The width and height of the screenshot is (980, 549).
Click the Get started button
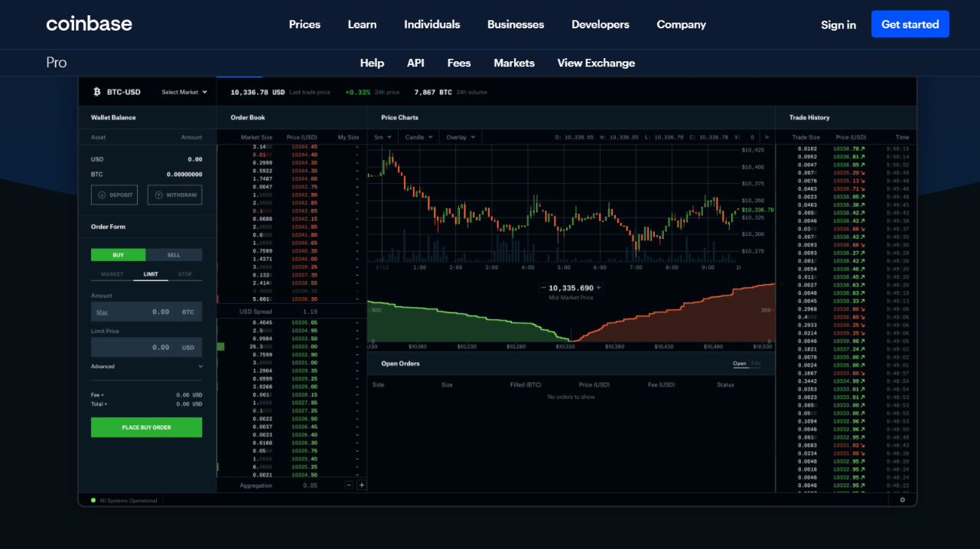[910, 24]
